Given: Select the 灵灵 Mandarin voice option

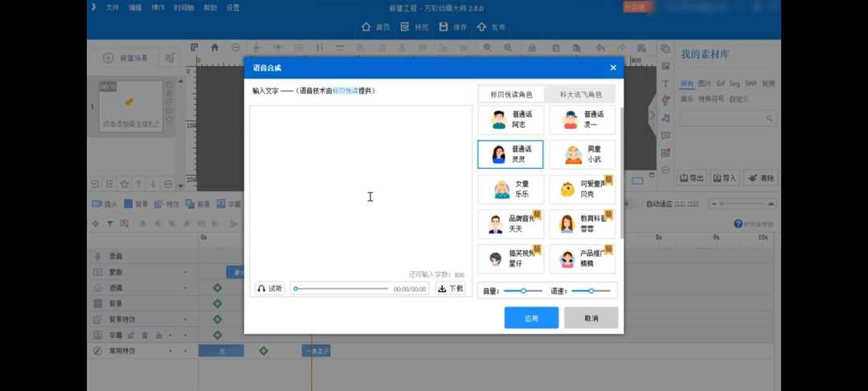Looking at the screenshot, I should tap(510, 154).
